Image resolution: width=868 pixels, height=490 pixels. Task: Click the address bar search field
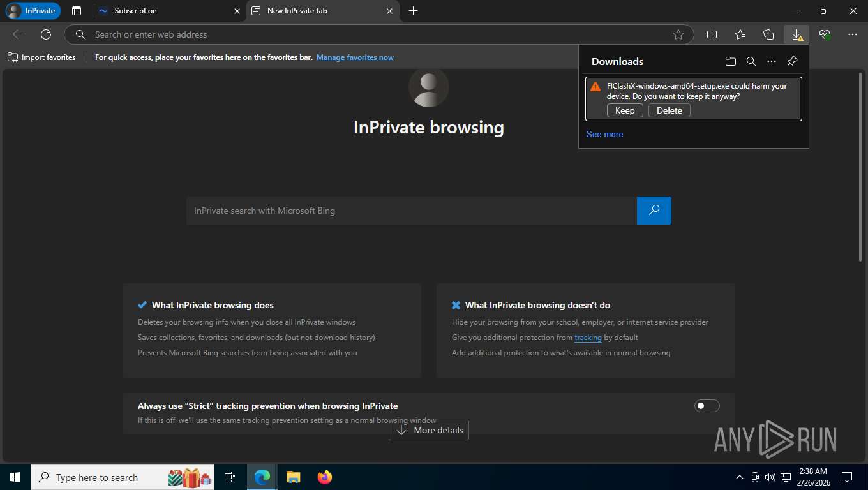[x=379, y=34]
